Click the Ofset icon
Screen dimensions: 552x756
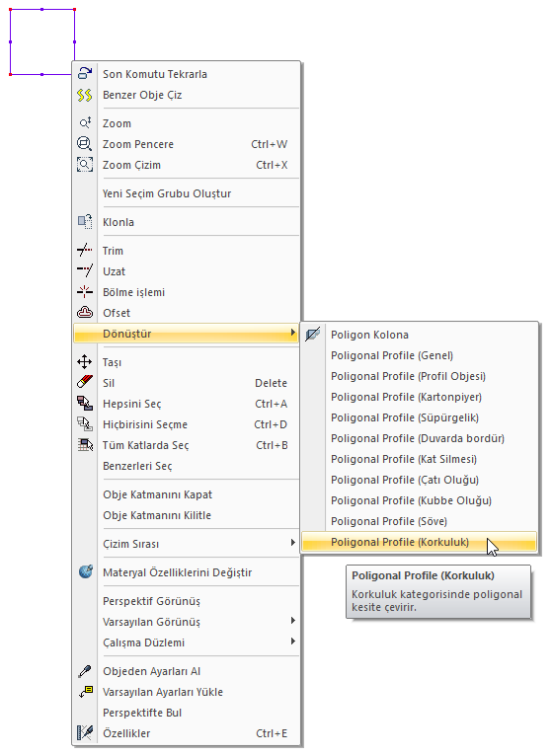click(85, 313)
